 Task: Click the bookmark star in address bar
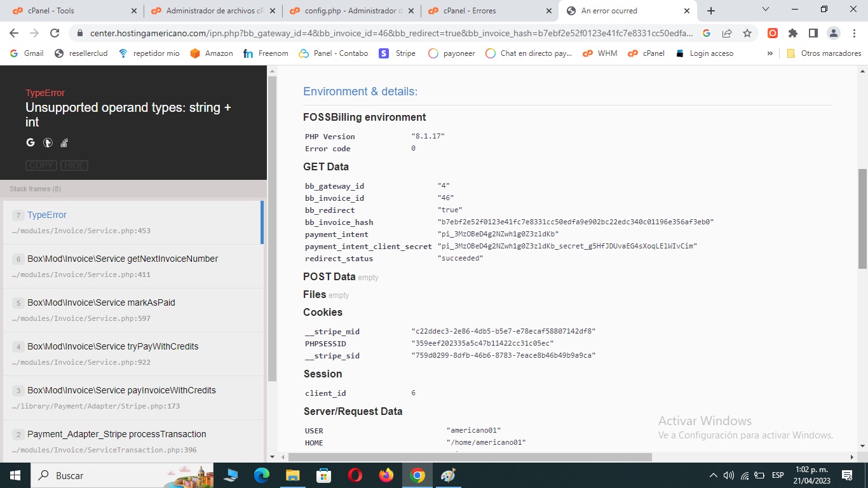748,32
